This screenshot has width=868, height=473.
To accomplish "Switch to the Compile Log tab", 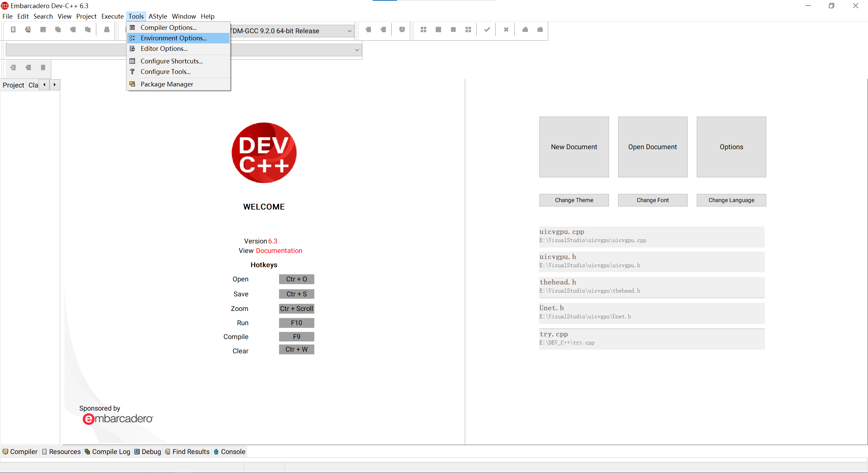I will [x=111, y=452].
